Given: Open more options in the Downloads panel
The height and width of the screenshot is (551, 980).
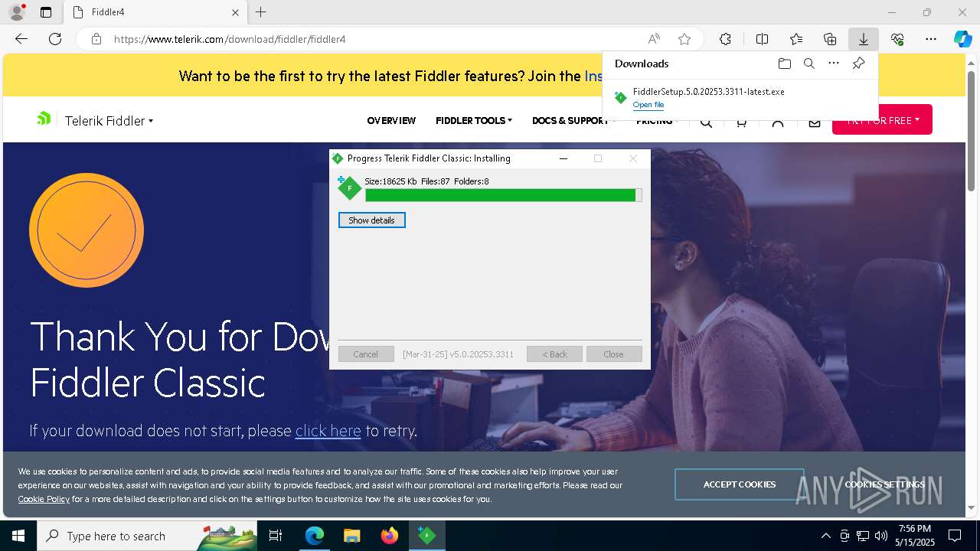Looking at the screenshot, I should click(834, 64).
